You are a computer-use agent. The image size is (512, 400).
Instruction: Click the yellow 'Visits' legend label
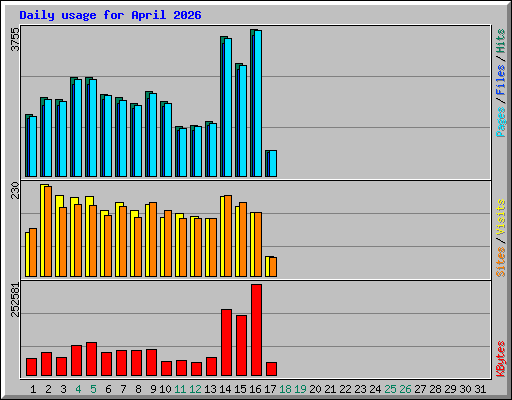pos(500,217)
